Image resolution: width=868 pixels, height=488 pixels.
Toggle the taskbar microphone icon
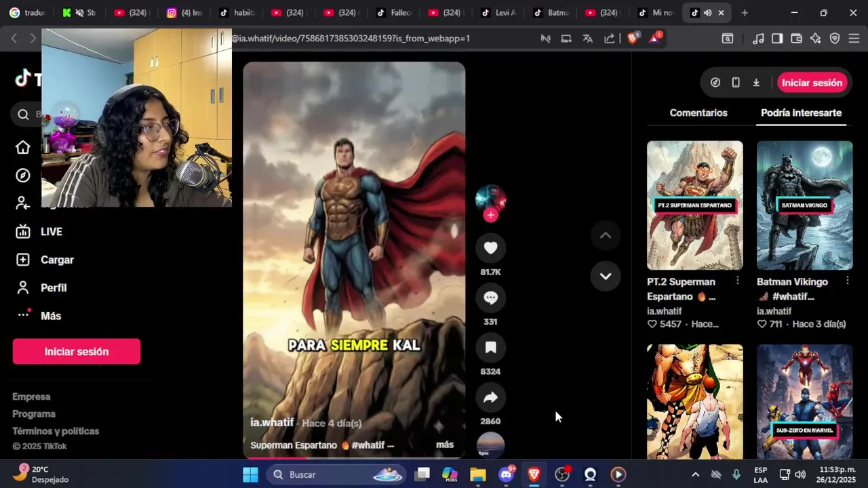(736, 474)
